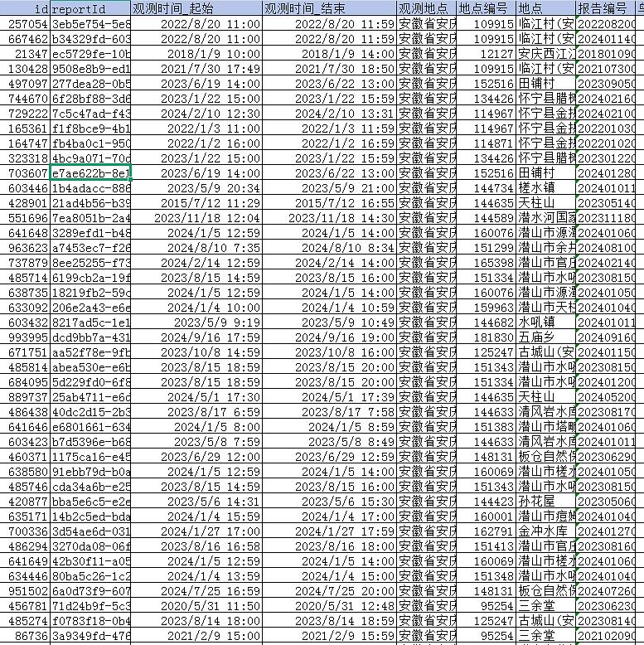Select id cell 485746
Screen dimensions: 644x645
pyautogui.click(x=25, y=486)
